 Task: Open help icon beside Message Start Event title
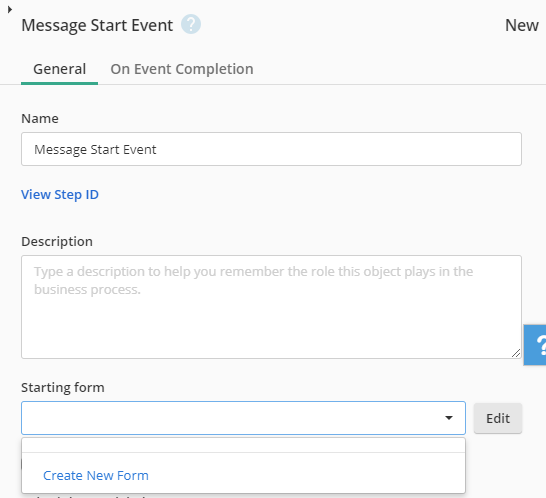tap(191, 24)
